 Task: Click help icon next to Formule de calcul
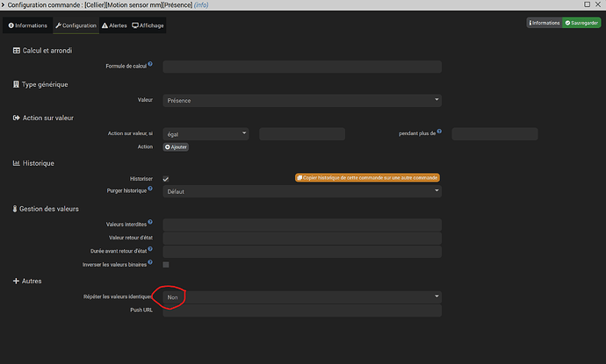150,64
